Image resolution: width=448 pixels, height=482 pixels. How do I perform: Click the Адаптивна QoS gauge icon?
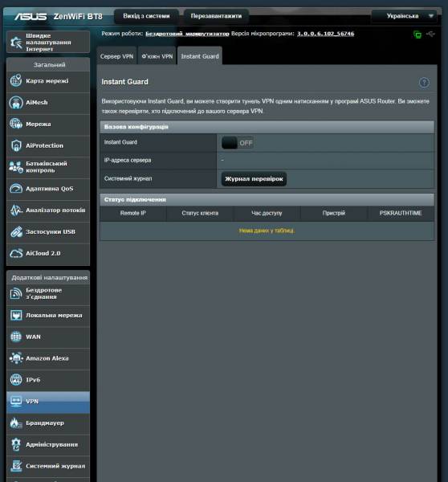coord(16,189)
